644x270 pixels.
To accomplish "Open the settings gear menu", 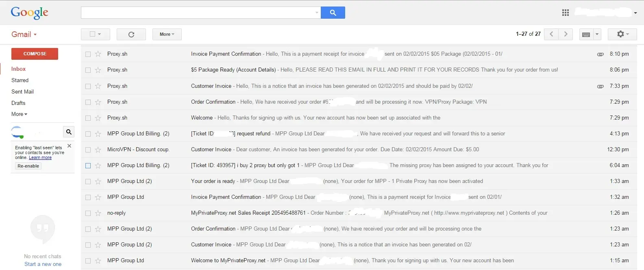I will tap(622, 34).
